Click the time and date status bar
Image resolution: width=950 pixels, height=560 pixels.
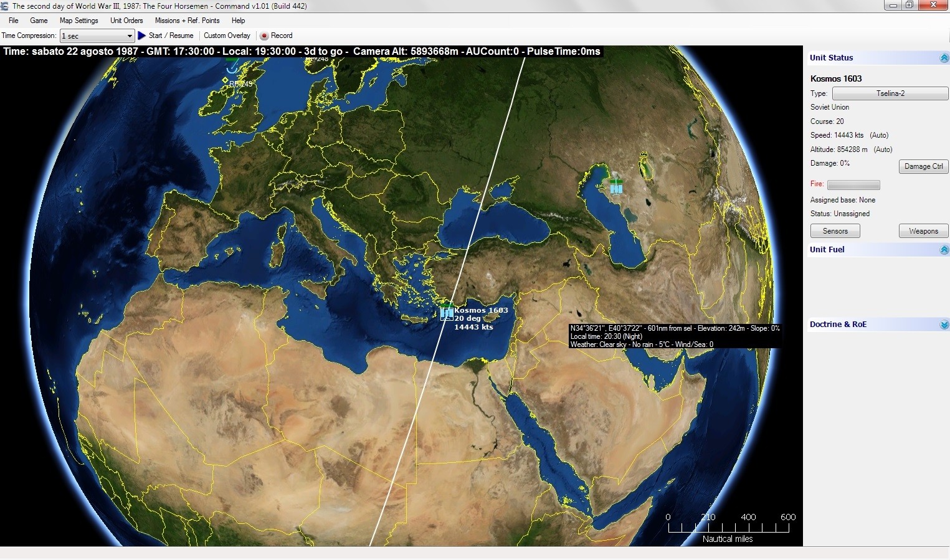click(x=302, y=52)
